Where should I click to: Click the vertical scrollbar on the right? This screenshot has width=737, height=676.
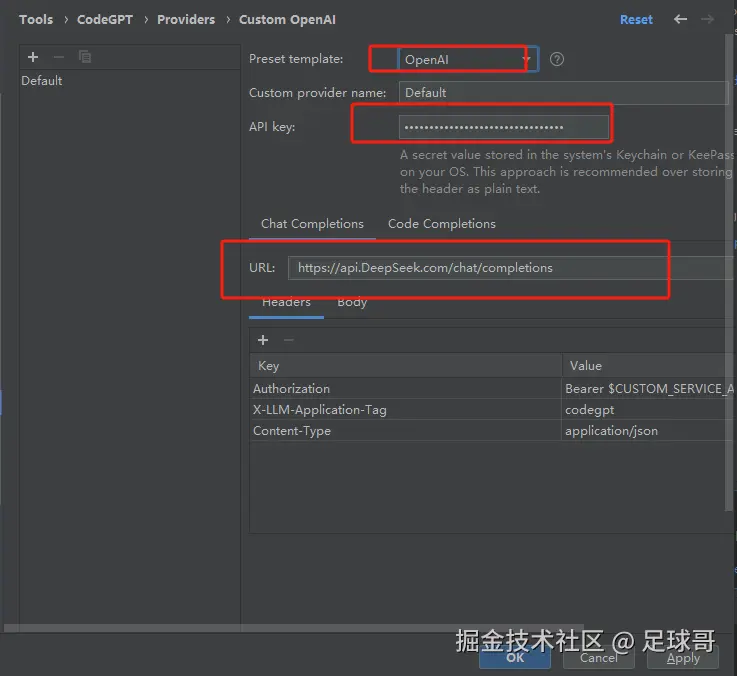(x=729, y=273)
